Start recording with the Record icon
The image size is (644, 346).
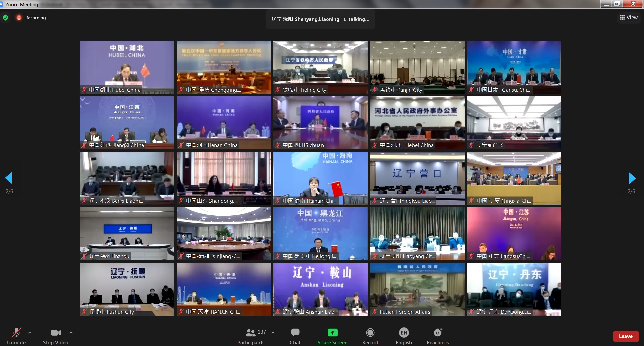tap(370, 333)
